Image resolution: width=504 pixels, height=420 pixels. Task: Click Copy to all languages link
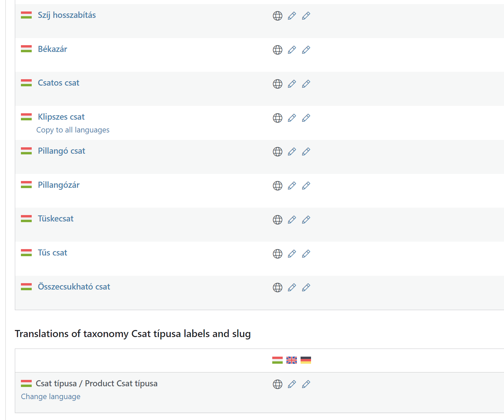(x=73, y=130)
